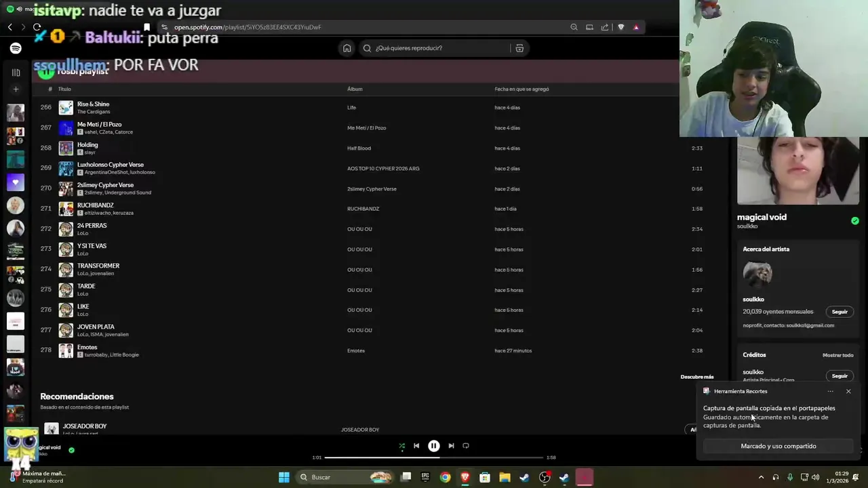The width and height of the screenshot is (868, 488).
Task: Play 'Rise & Shine' by The Cardigans
Action: click(93, 104)
